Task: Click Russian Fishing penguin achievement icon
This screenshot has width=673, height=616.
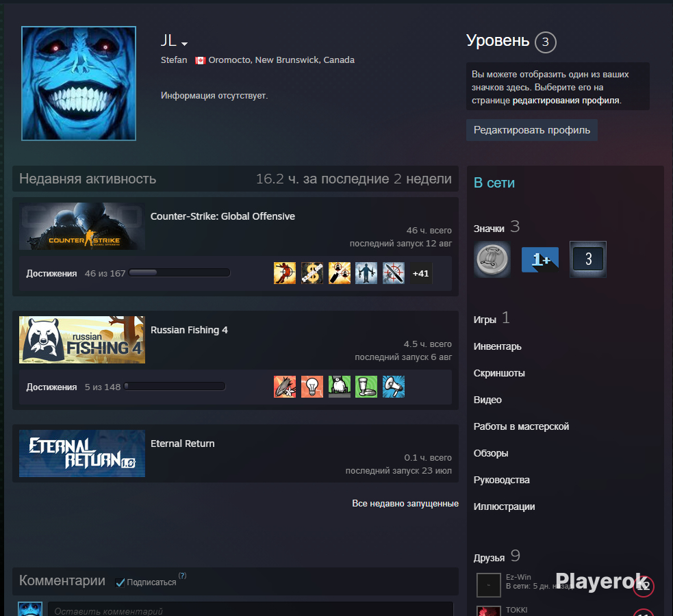Action: [340, 387]
